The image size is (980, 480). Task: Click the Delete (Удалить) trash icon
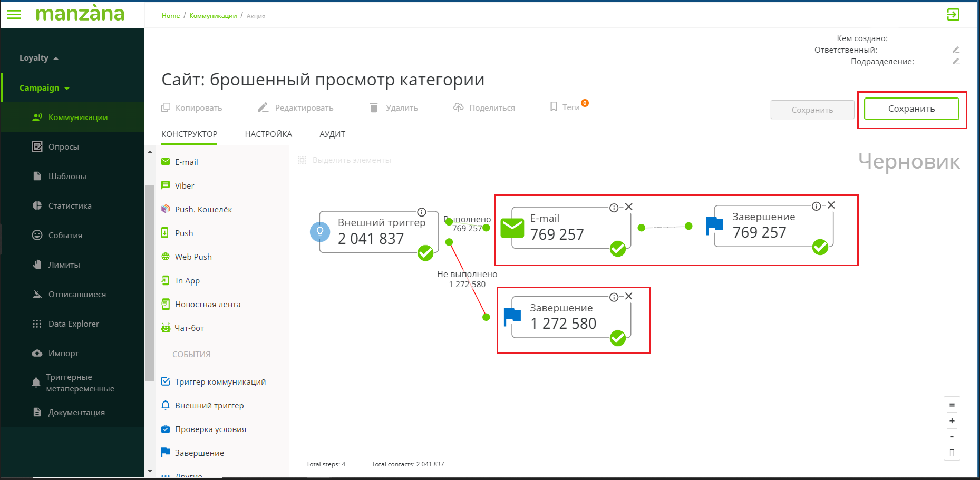pos(374,107)
